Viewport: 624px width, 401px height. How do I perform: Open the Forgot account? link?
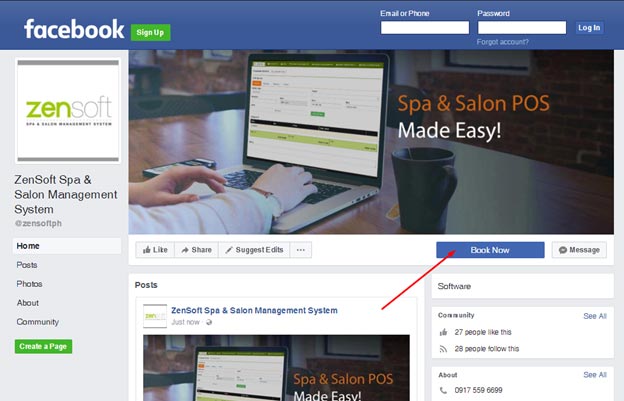503,42
